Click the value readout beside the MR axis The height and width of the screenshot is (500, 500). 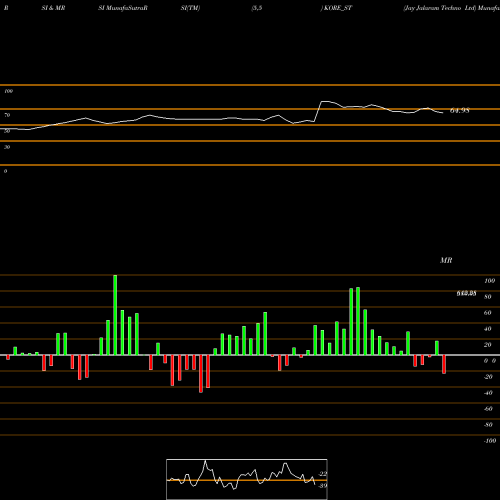click(x=466, y=293)
